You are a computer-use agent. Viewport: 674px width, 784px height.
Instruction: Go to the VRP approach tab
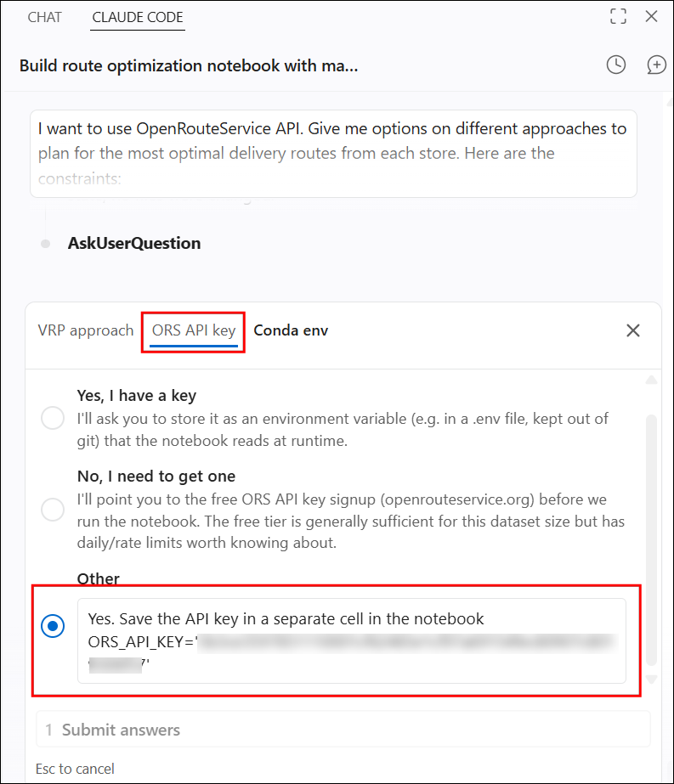pyautogui.click(x=86, y=330)
